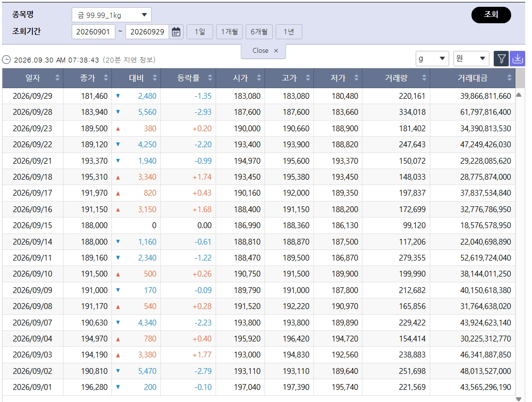Select the 2026/09/11 date cell
532x402 pixels.
32,258
